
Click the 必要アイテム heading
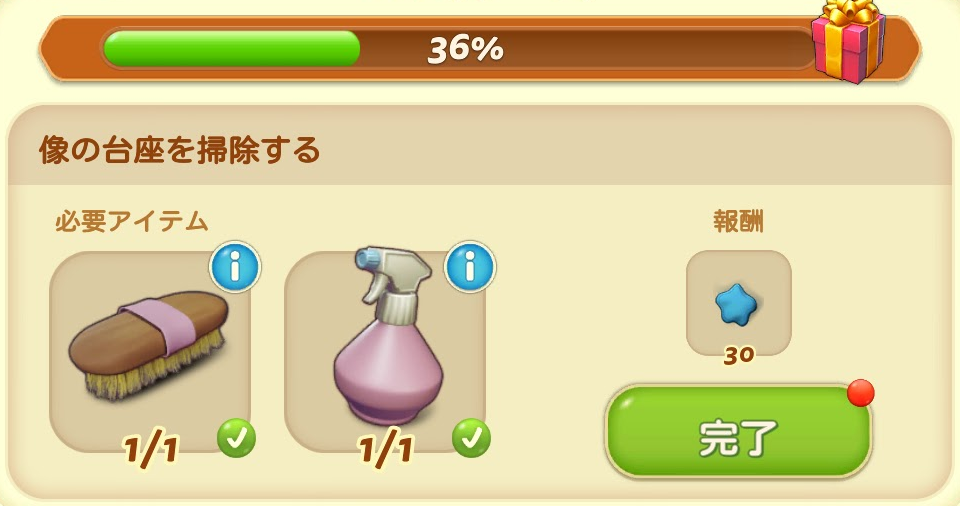(132, 221)
